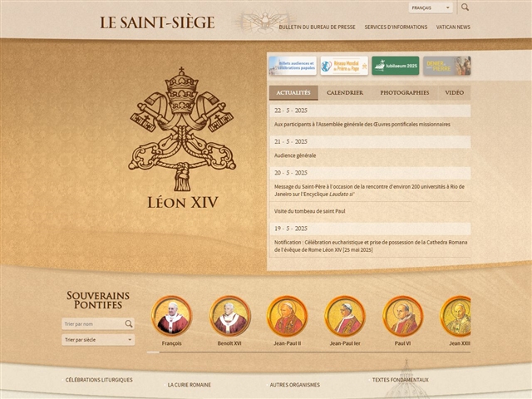The image size is (532, 399).
Task: Open Autres Organismes section
Action: pyautogui.click(x=295, y=385)
